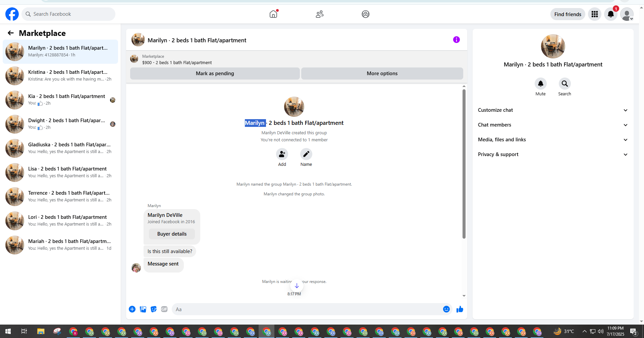Send a thumbs-up like
644x338 pixels.
460,309
